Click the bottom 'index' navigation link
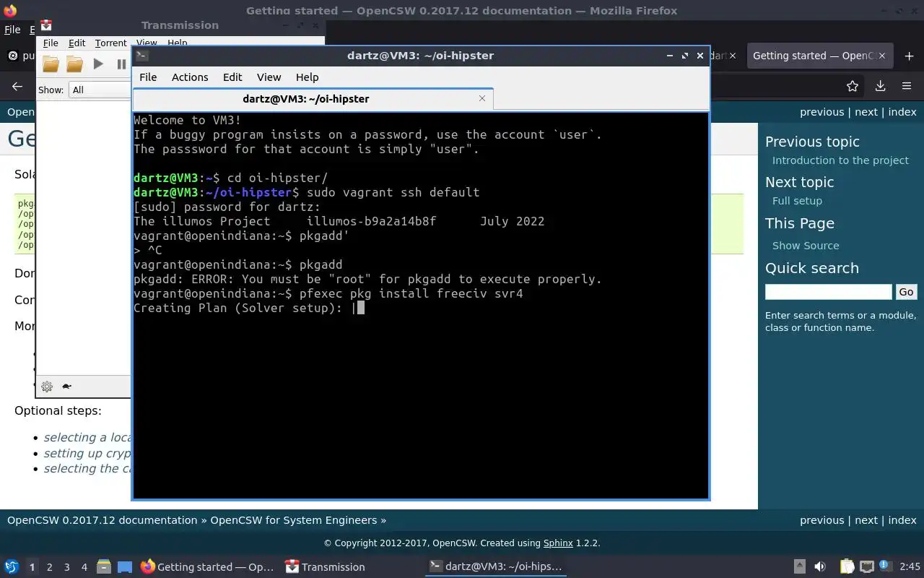 902,520
